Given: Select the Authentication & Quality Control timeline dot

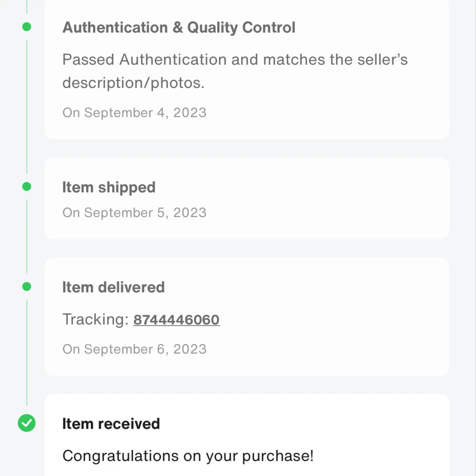Looking at the screenshot, I should point(27,27).
